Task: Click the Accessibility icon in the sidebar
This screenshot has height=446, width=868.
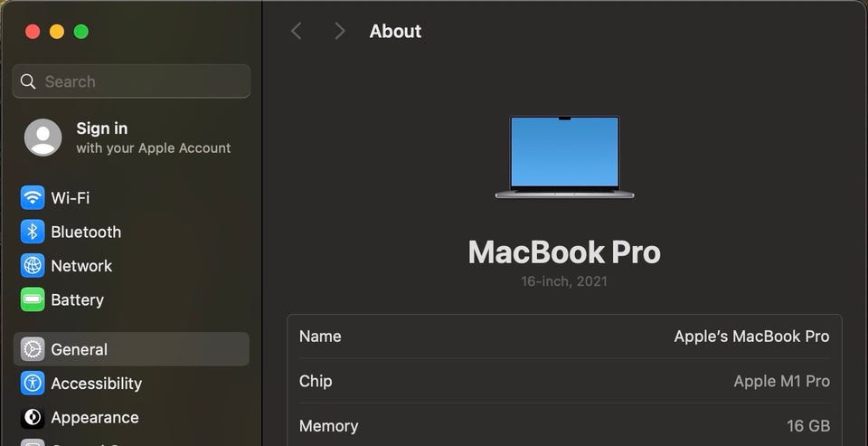Action: coord(33,384)
